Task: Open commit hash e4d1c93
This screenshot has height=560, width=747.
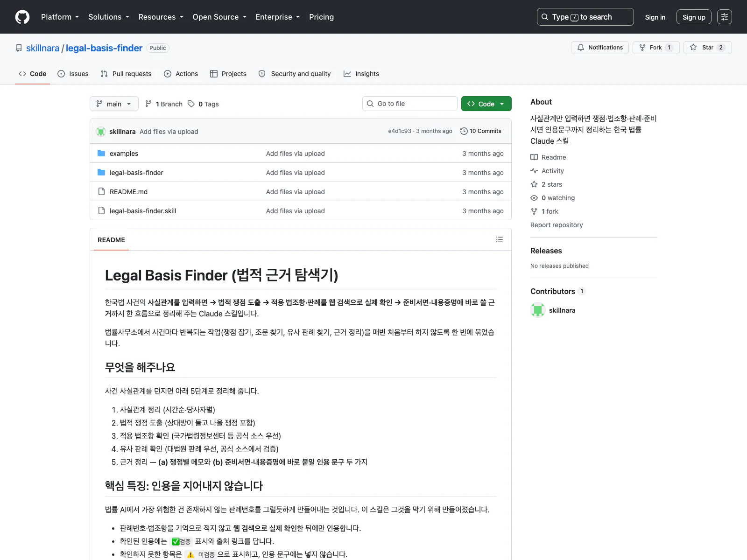Action: pos(400,131)
